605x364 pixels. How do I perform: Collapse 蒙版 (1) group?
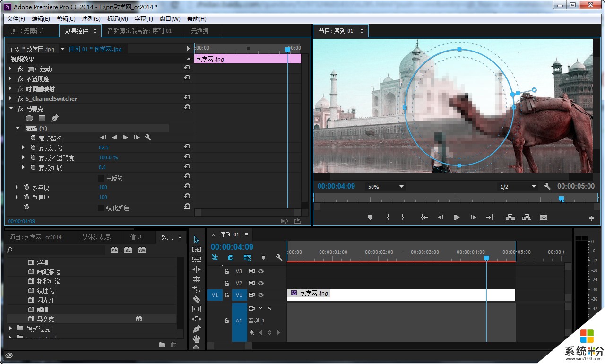point(18,128)
